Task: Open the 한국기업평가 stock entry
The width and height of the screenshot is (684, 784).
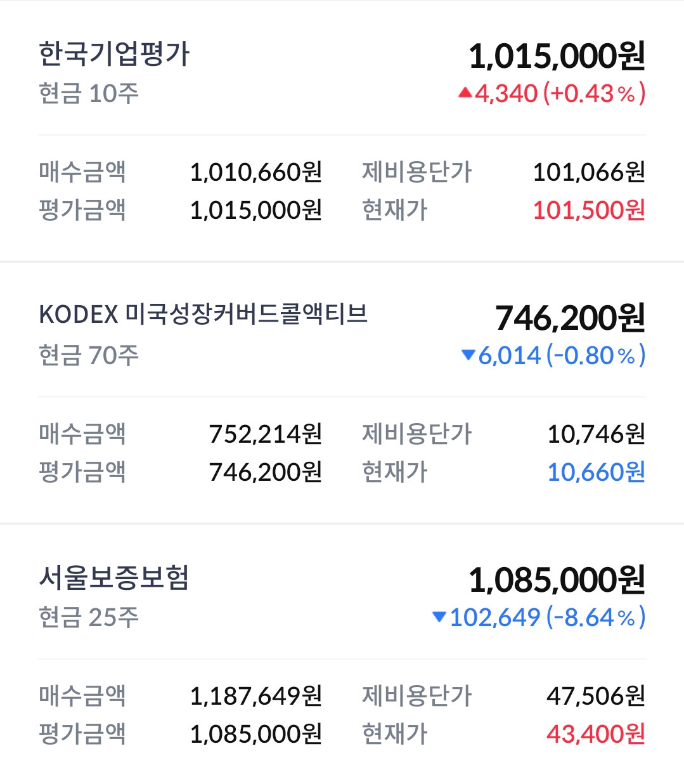Action: [114, 54]
